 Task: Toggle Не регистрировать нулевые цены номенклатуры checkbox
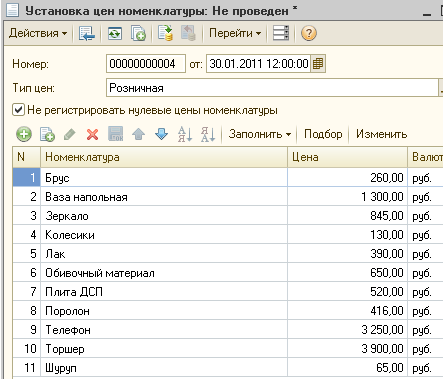point(18,110)
